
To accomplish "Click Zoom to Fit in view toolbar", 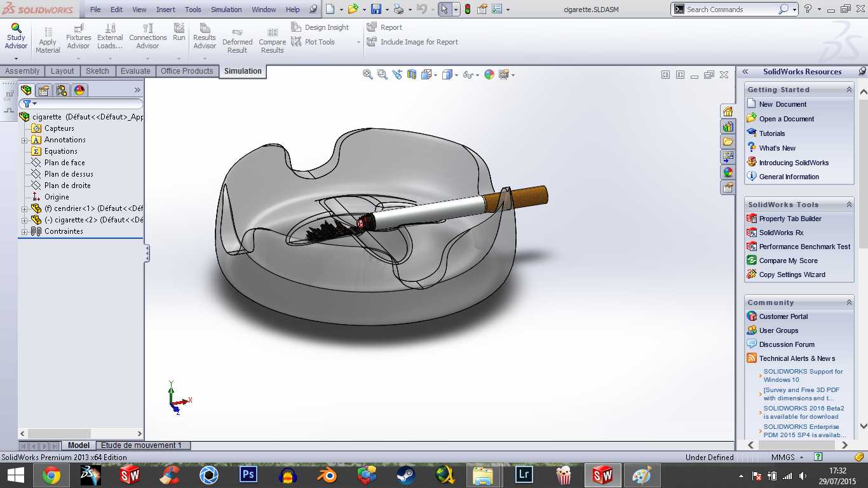I will pos(367,74).
